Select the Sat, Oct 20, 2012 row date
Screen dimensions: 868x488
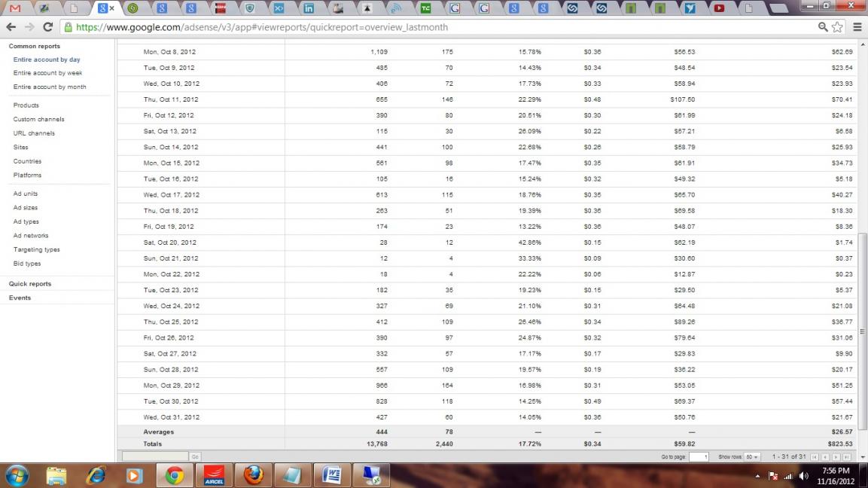pyautogui.click(x=170, y=242)
